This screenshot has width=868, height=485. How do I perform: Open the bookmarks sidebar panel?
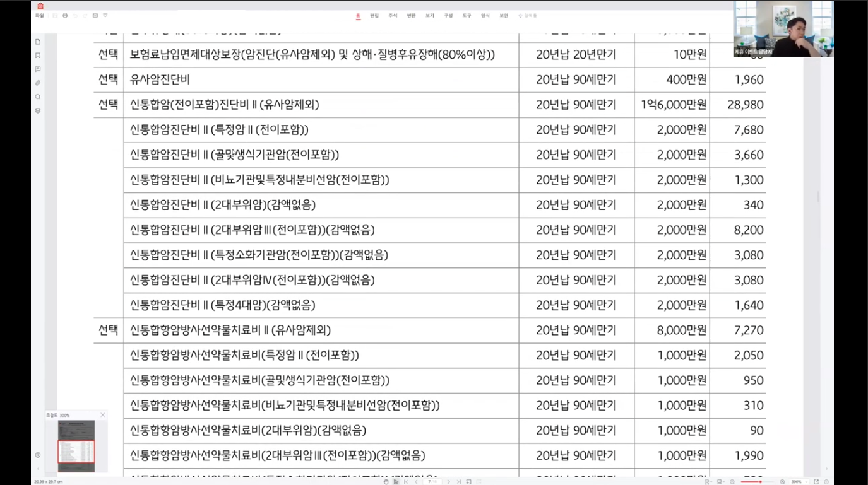(38, 56)
